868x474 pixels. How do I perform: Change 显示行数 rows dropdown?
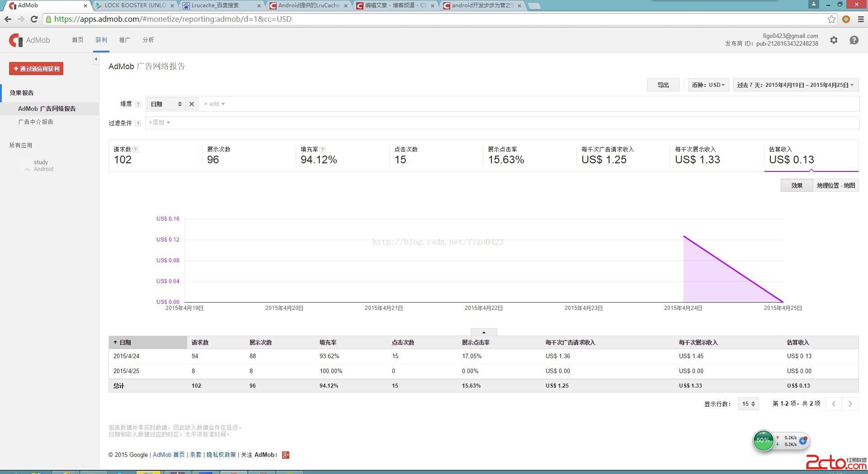pyautogui.click(x=749, y=403)
